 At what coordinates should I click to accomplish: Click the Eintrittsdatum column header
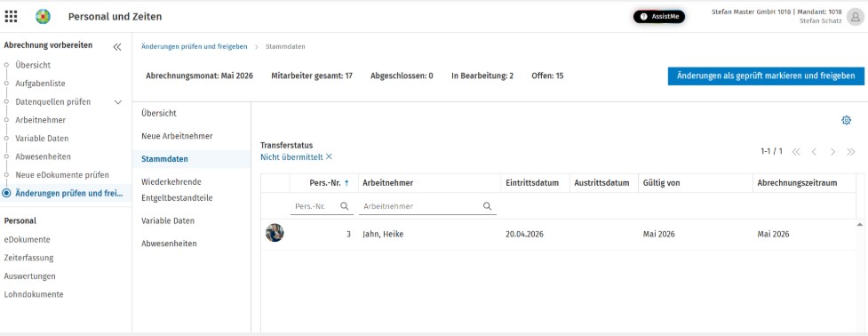pos(532,183)
